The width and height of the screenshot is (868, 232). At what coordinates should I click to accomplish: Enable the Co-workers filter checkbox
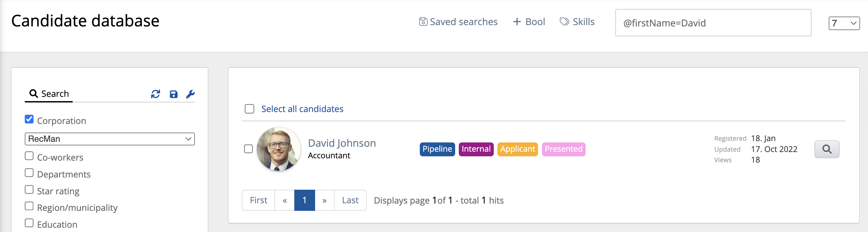(x=29, y=156)
